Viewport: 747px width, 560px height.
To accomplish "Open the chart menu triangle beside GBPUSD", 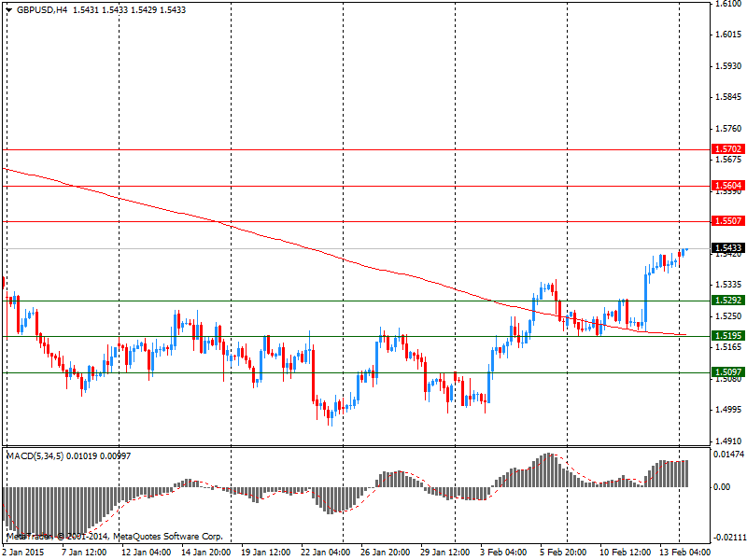I will coord(9,10).
